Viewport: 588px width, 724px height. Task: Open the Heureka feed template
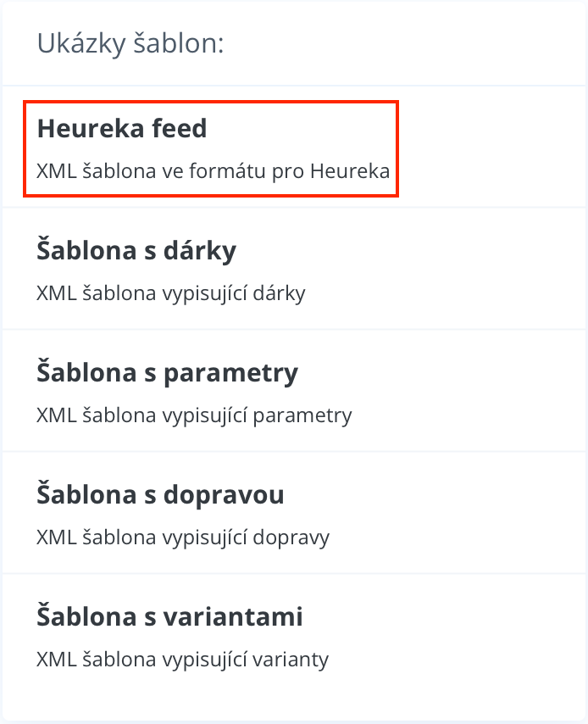pos(122,129)
